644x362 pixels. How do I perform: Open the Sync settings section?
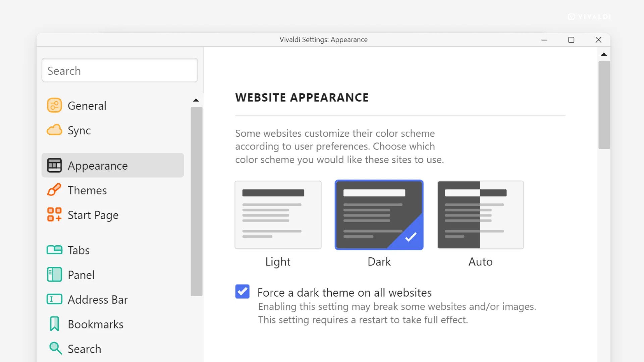pyautogui.click(x=79, y=130)
